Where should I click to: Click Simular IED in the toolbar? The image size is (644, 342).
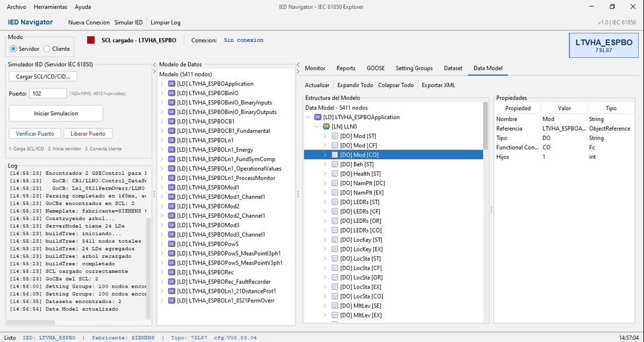(x=128, y=22)
